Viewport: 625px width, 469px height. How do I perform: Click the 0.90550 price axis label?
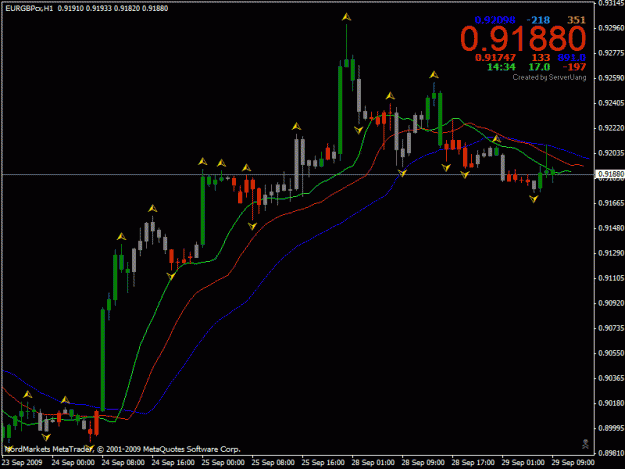611,353
